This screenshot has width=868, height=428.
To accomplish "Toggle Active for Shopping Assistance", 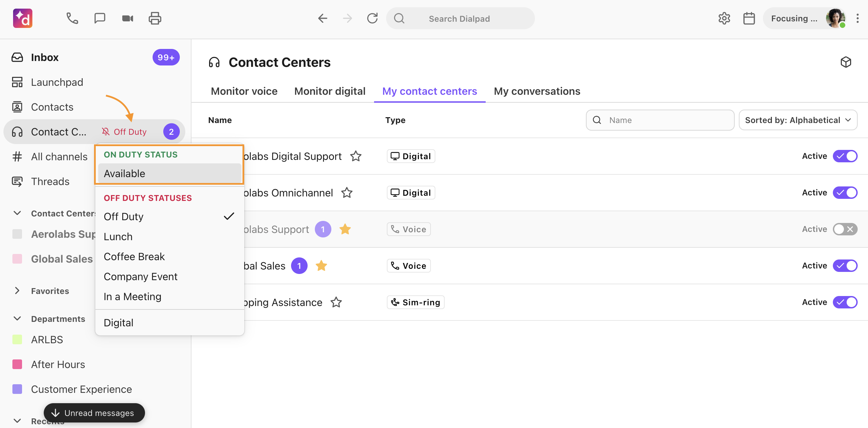I will 845,302.
